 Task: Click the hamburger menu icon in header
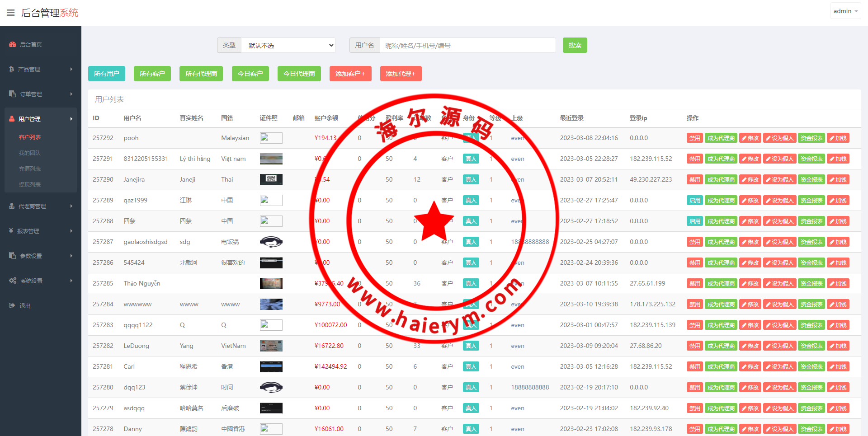[11, 13]
